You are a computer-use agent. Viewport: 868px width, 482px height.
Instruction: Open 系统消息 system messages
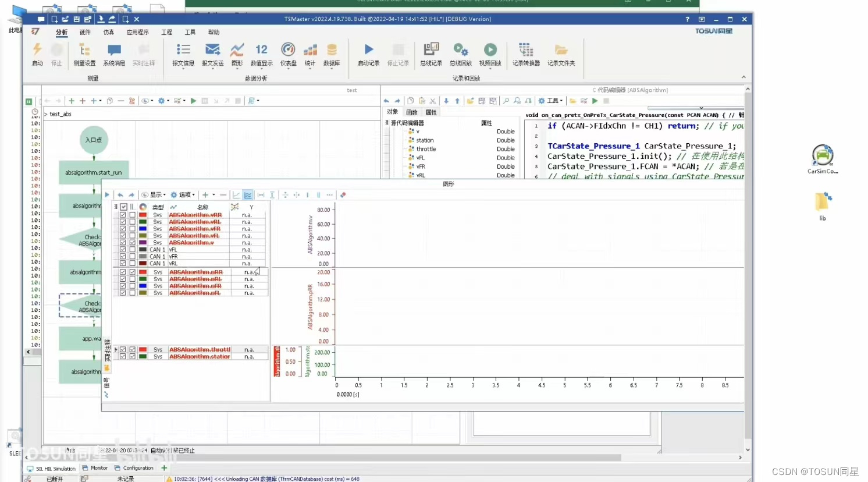point(114,54)
